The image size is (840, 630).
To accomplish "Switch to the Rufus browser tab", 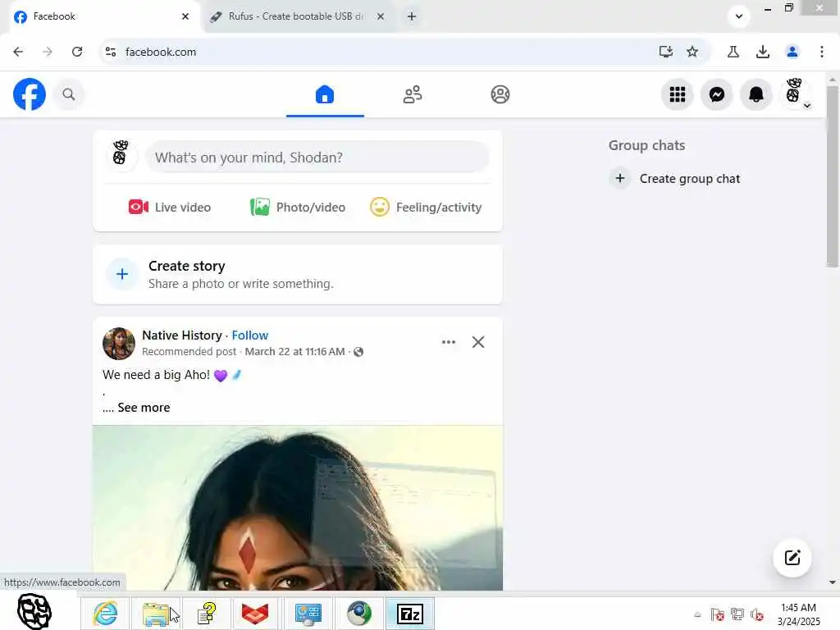I will point(294,16).
